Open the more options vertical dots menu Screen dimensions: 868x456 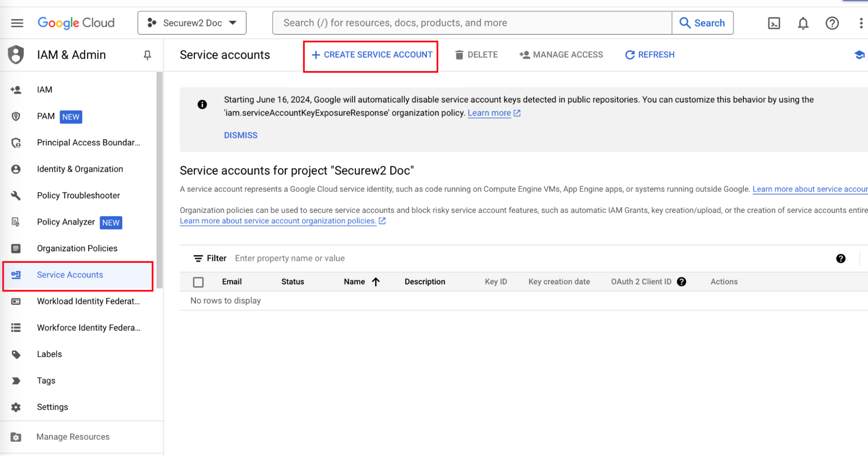pos(861,23)
